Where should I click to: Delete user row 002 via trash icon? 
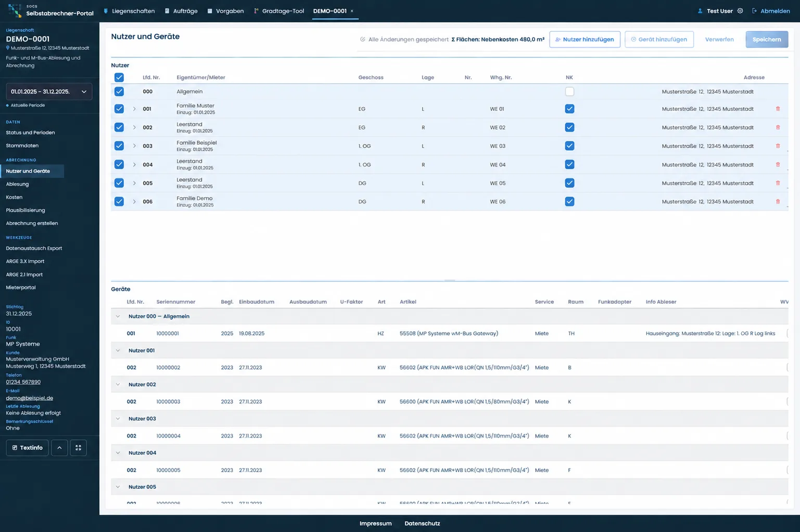(778, 127)
